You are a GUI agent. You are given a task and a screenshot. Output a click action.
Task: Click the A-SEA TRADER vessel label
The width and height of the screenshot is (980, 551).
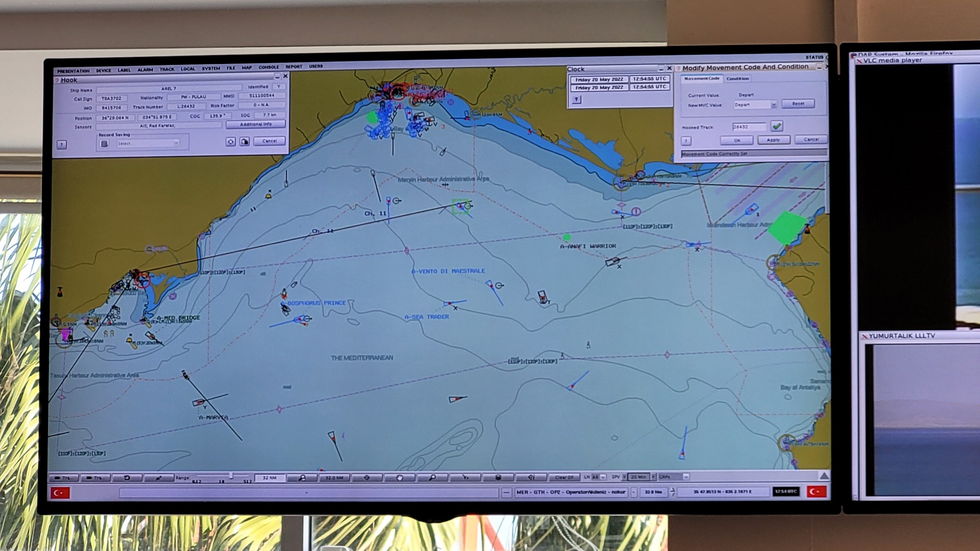coord(427,317)
